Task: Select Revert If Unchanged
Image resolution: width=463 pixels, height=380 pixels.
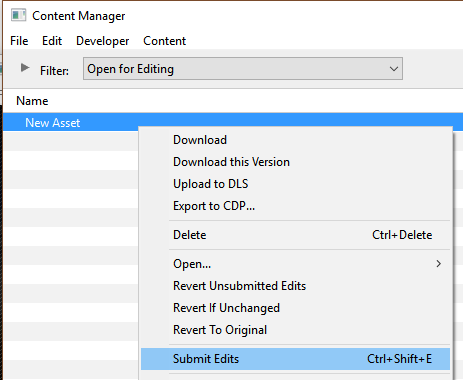Action: 295,308
